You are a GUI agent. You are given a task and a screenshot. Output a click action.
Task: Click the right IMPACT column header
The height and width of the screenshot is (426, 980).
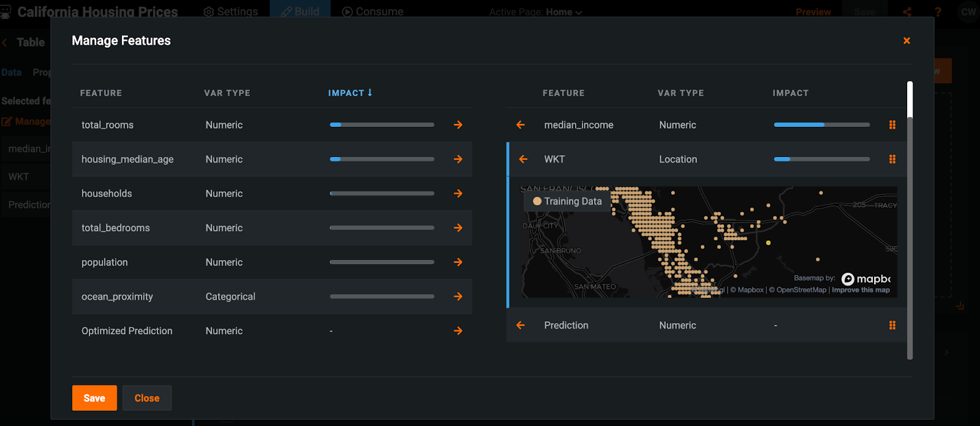[791, 93]
